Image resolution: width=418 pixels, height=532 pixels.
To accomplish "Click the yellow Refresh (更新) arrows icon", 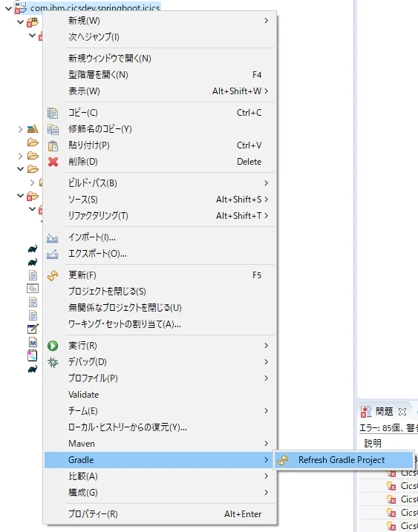I will tap(53, 275).
